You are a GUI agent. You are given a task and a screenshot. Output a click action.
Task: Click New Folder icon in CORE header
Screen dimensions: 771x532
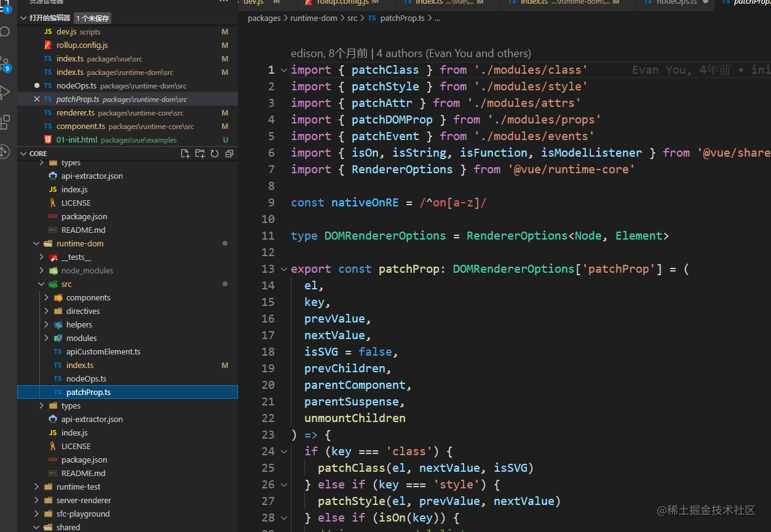coord(200,154)
